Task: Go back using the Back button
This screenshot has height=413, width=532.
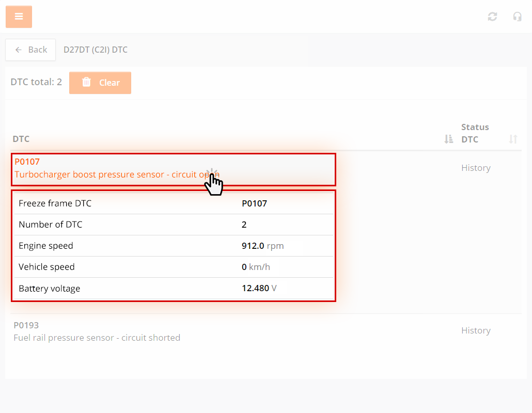Action: [x=30, y=50]
